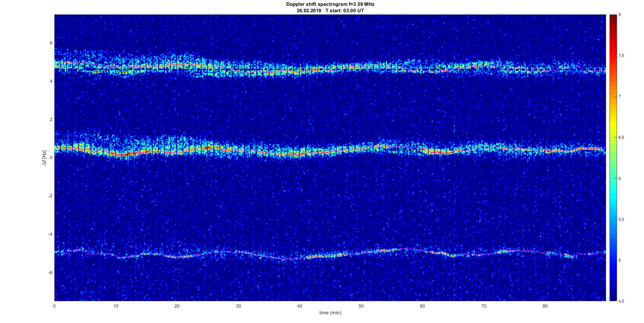Image resolution: width=644 pixels, height=323 pixels.
Task: Click the yellow band of the colorbar
Action: [613, 124]
